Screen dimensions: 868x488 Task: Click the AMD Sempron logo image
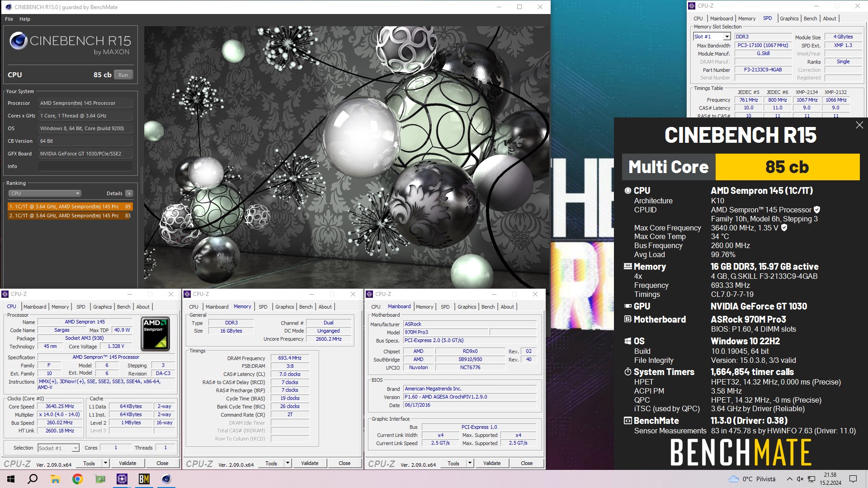click(x=155, y=334)
